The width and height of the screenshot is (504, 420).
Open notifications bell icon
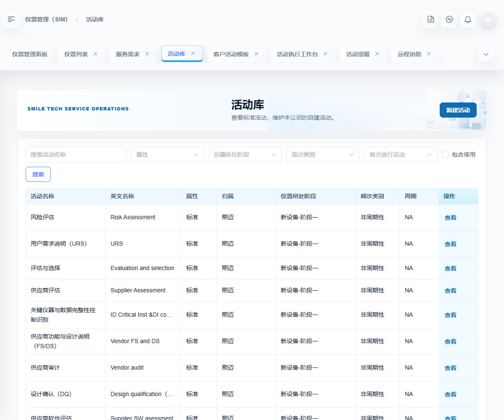[468, 19]
